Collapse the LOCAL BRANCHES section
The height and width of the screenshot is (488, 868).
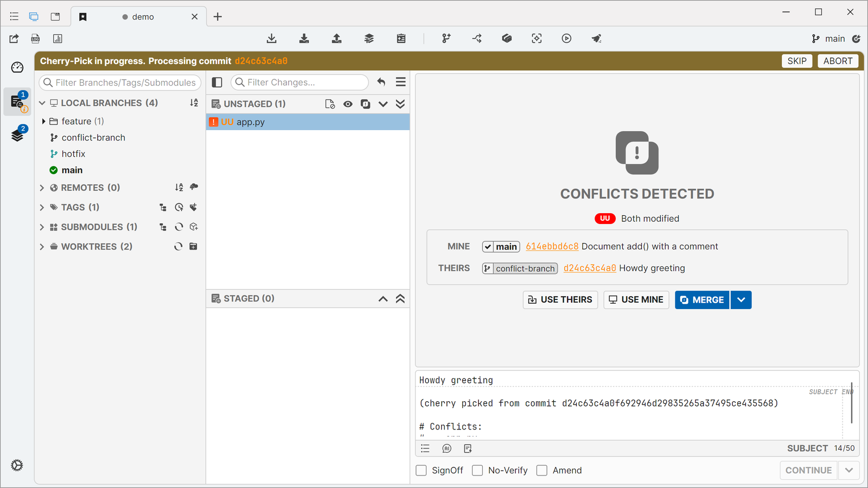coord(42,103)
